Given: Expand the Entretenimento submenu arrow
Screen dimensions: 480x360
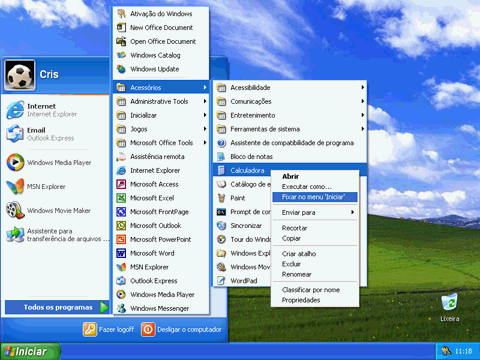Looking at the screenshot, I should [363, 115].
